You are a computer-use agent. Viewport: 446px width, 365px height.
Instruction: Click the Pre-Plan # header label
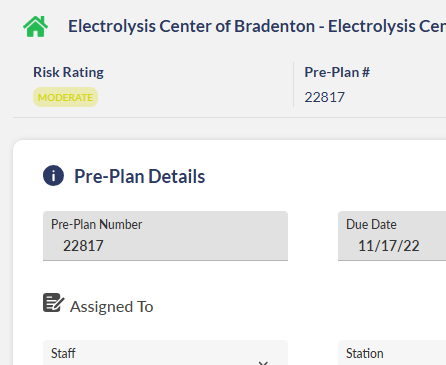tap(337, 72)
